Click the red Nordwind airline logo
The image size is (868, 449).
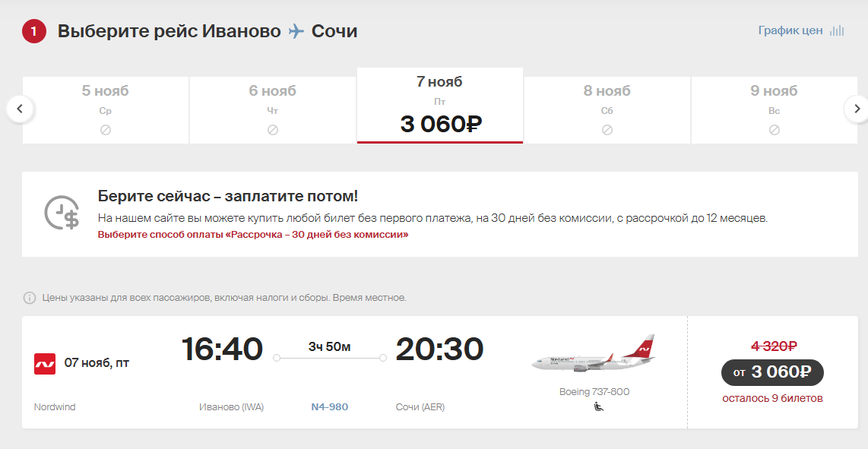(x=45, y=364)
